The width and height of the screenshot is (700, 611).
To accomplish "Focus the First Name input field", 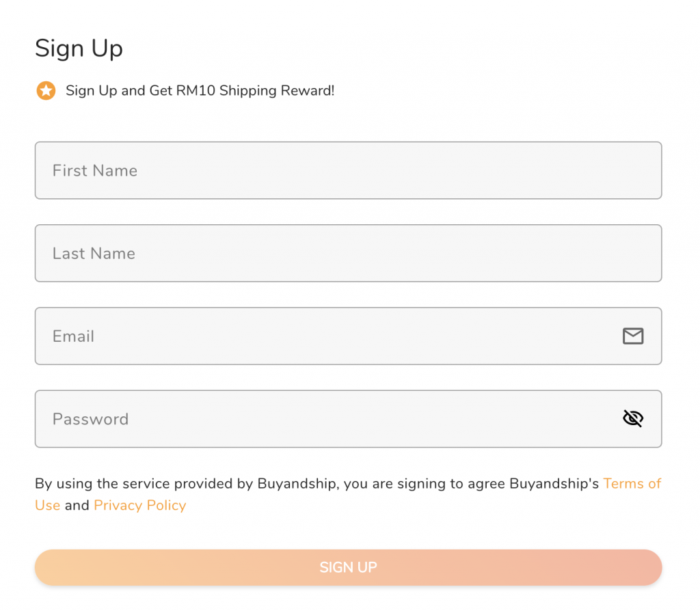I will [348, 170].
